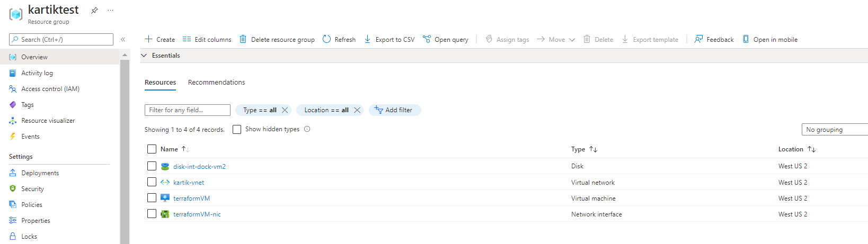This screenshot has height=244, width=868.
Task: Click the sidebar scrollbar up arrow
Action: pyautogui.click(x=125, y=55)
